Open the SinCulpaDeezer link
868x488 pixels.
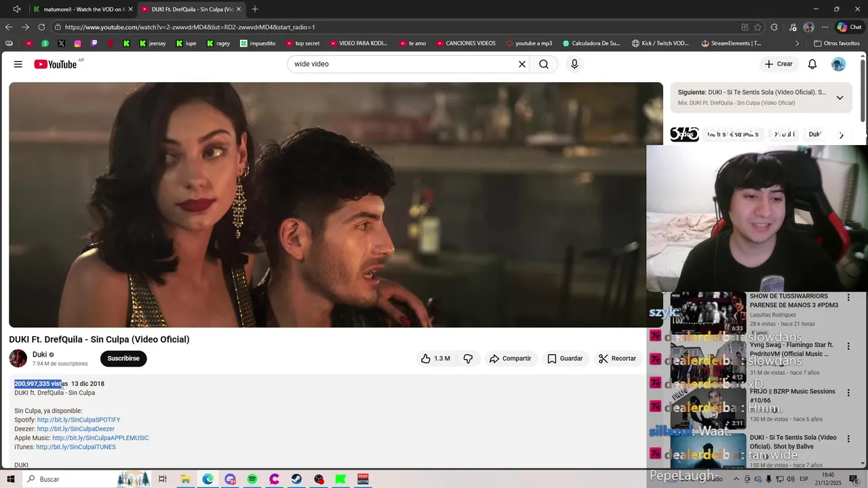click(76, 429)
